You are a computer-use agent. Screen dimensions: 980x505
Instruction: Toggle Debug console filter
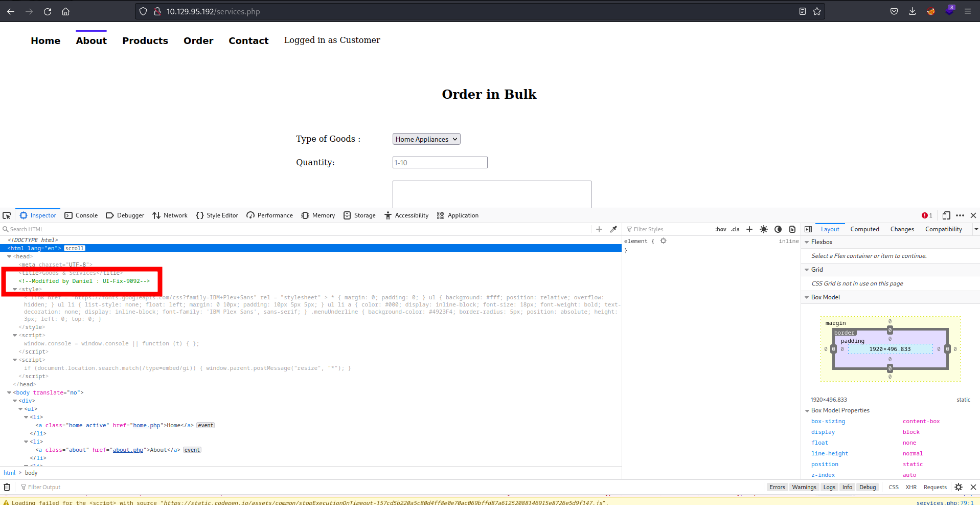(x=868, y=487)
